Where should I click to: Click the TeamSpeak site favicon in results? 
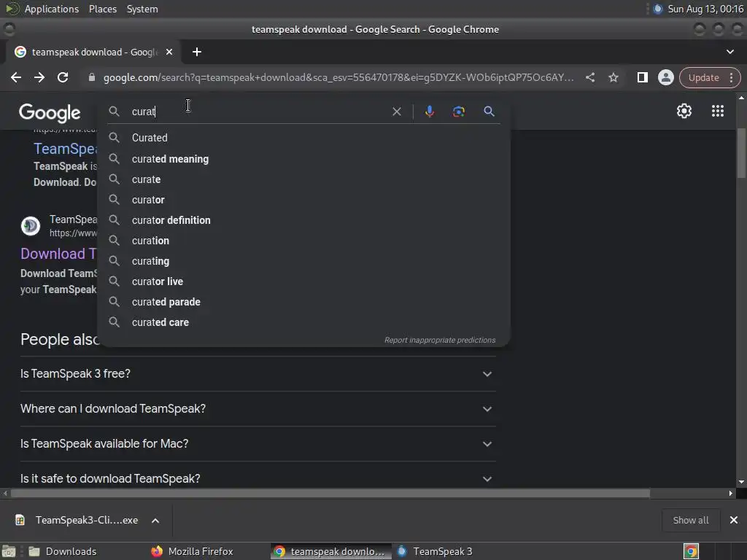click(x=31, y=226)
